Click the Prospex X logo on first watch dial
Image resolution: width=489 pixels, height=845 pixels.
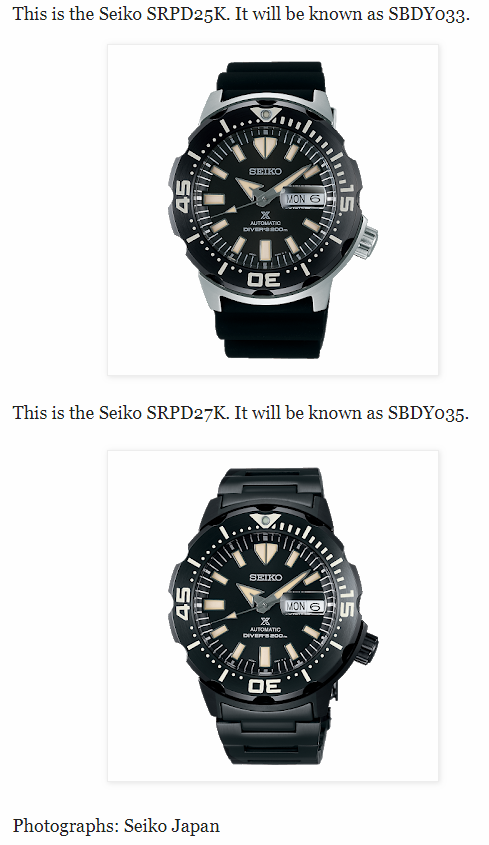(265, 216)
